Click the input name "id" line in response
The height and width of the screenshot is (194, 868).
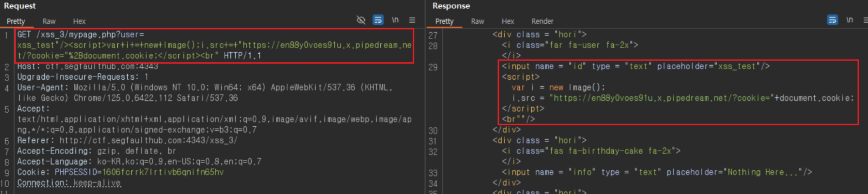pos(636,66)
